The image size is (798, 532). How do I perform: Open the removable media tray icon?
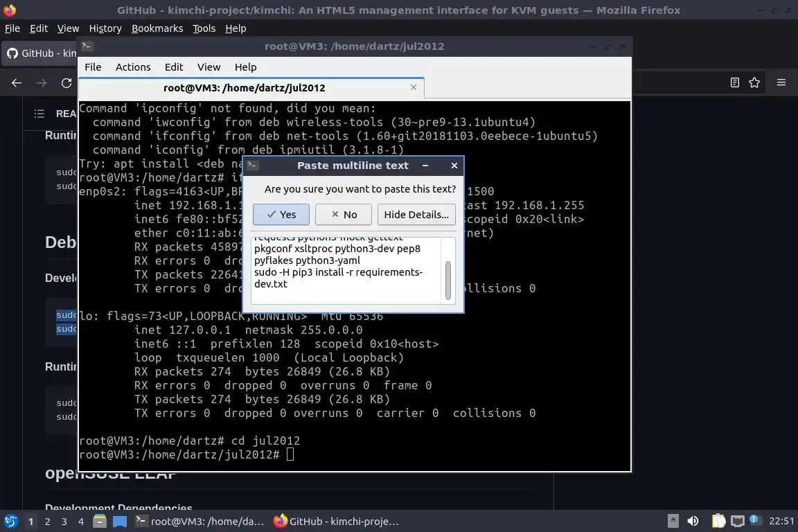click(x=673, y=521)
